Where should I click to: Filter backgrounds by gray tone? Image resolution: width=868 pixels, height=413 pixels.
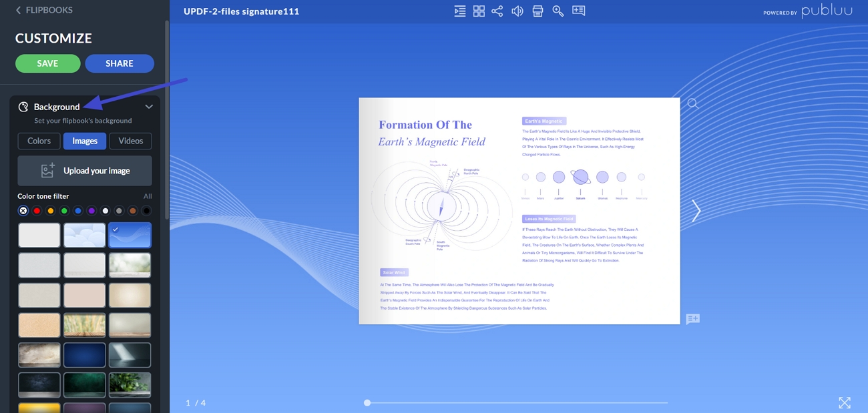click(x=119, y=211)
